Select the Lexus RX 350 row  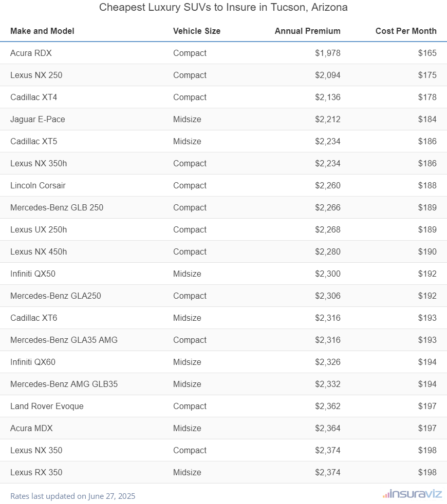point(36,472)
